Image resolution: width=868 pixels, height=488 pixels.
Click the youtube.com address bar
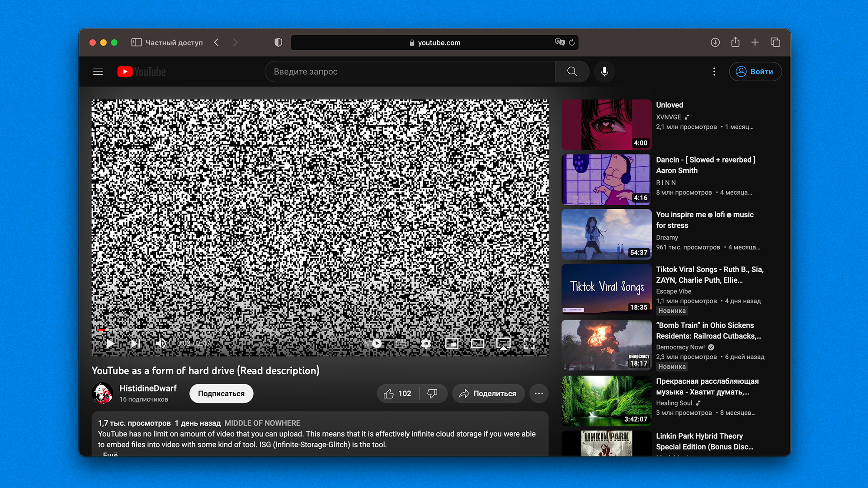coord(434,42)
